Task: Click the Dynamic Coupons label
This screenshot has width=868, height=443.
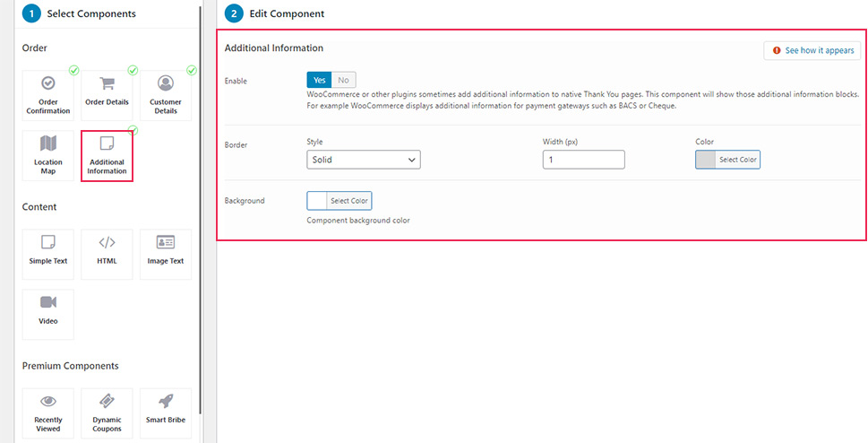Action: 107,424
